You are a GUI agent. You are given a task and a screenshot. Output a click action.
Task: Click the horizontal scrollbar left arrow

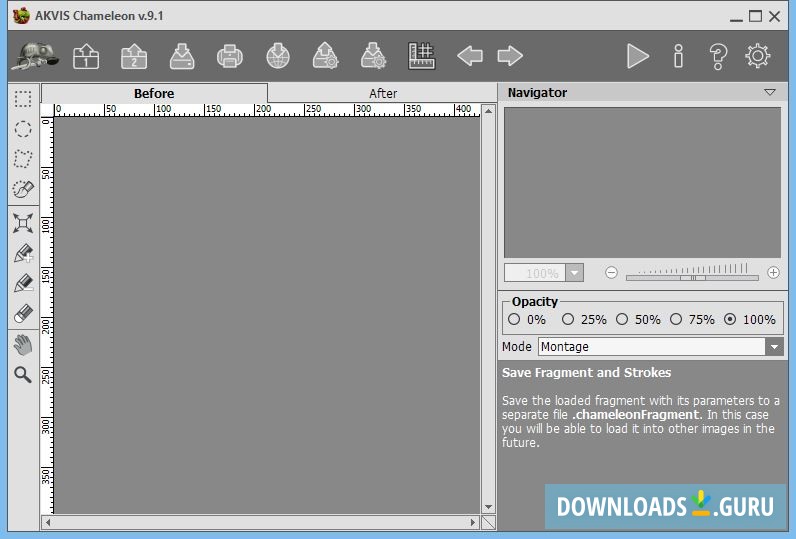[x=48, y=522]
